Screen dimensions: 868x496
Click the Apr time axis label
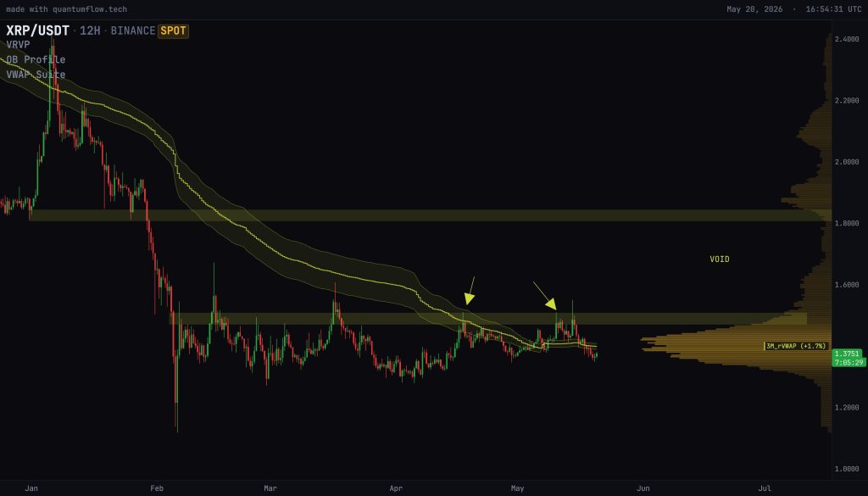click(x=396, y=488)
